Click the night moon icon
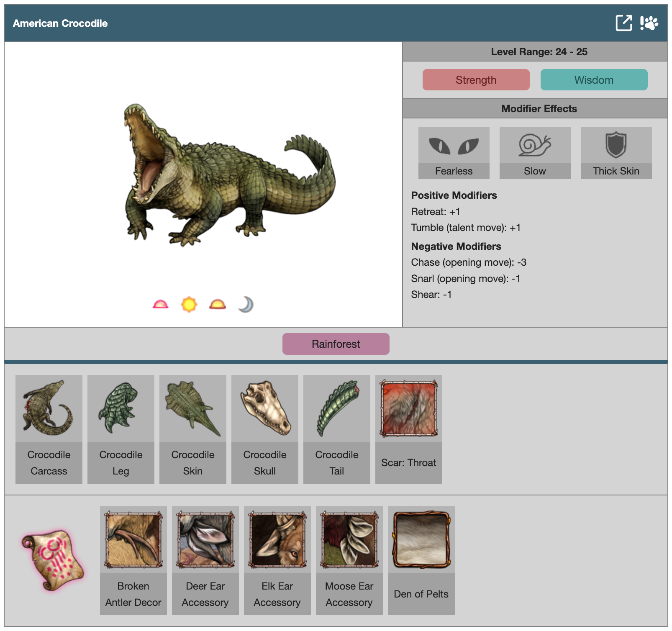Viewport: 672px width, 631px height. [246, 305]
